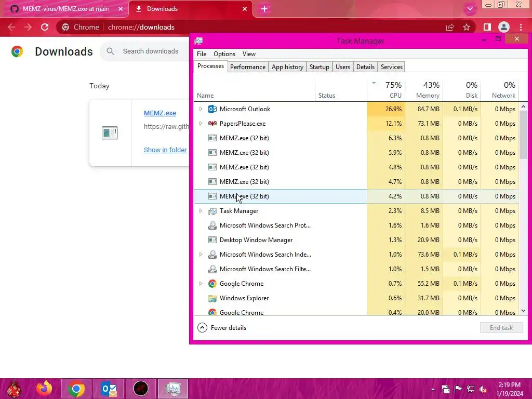The image size is (532, 399).
Task: Collapse view with Fewer details
Action: click(222, 328)
